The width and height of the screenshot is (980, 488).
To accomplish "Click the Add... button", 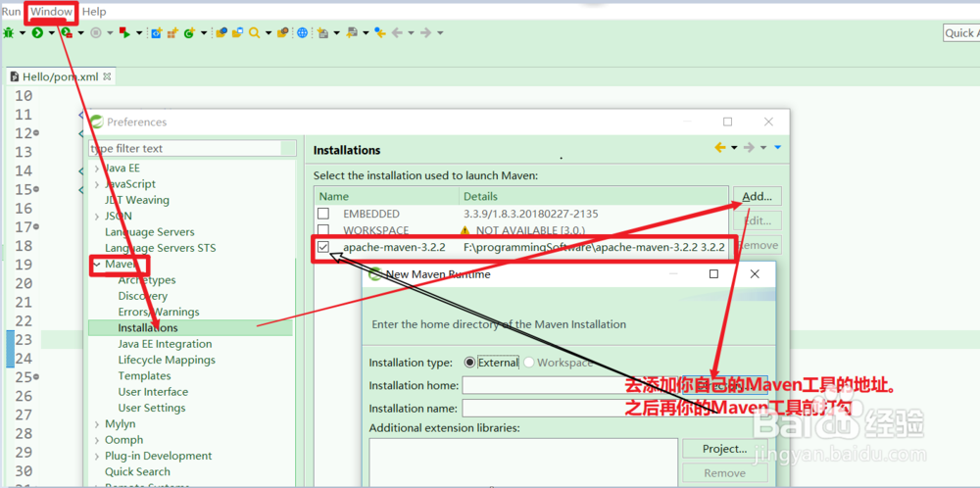I will click(757, 196).
